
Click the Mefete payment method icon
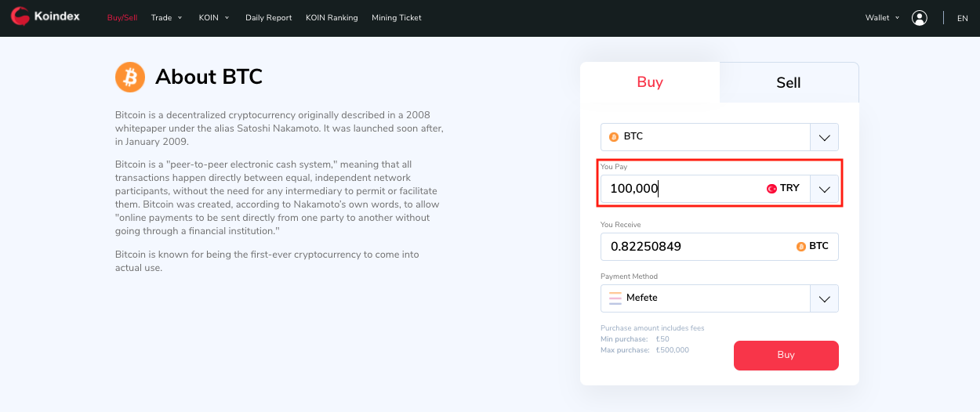(615, 298)
